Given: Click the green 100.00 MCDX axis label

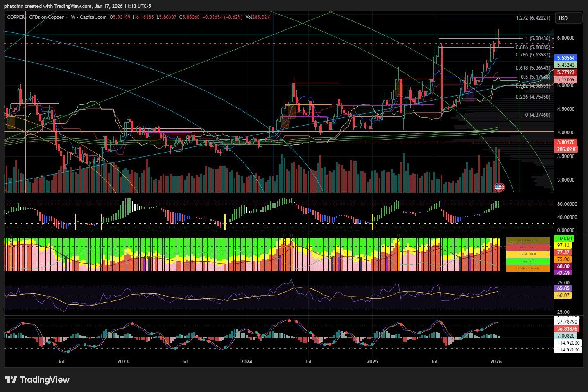Looking at the screenshot, I should point(564,239).
